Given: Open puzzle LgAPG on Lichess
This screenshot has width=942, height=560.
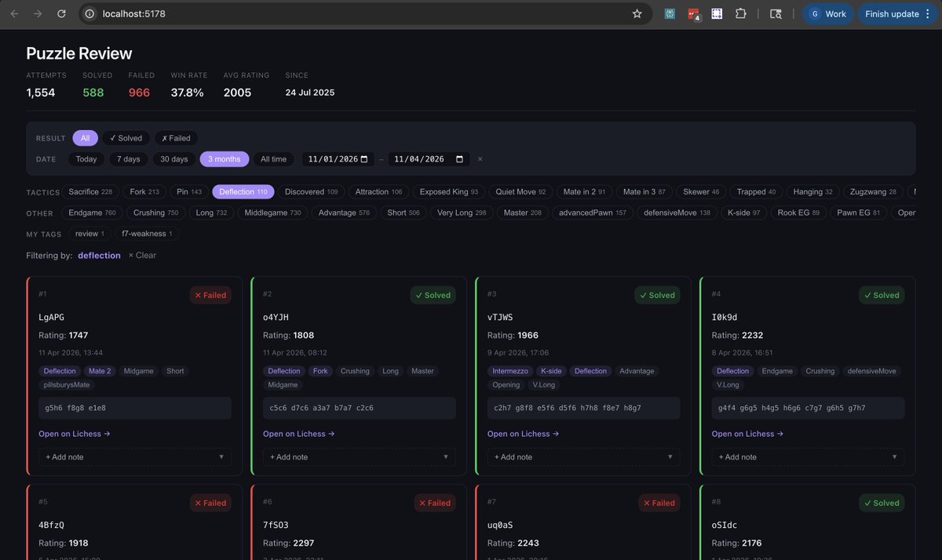Looking at the screenshot, I should [x=75, y=434].
